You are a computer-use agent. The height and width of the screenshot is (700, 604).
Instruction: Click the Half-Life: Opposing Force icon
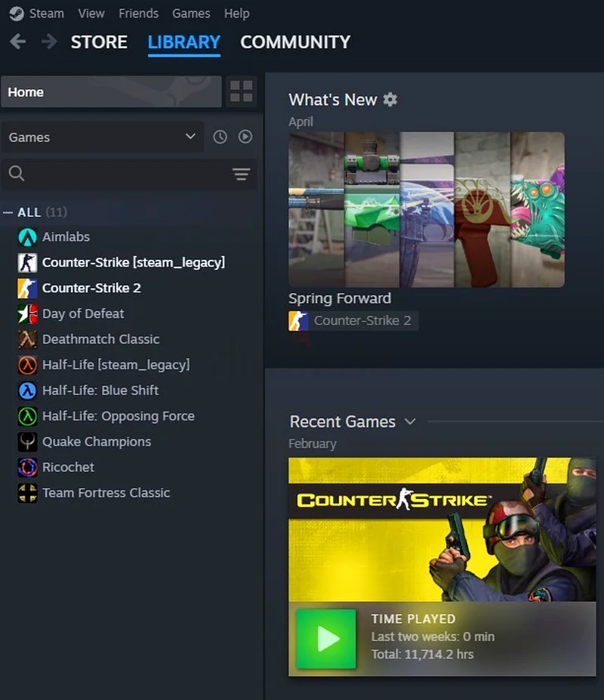click(27, 416)
